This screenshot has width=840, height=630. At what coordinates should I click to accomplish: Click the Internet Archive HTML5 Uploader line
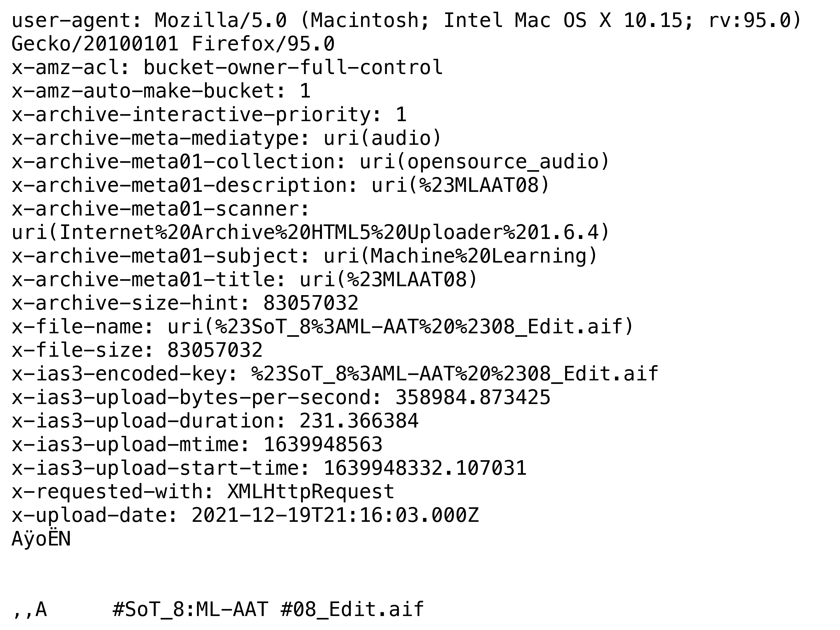click(311, 232)
